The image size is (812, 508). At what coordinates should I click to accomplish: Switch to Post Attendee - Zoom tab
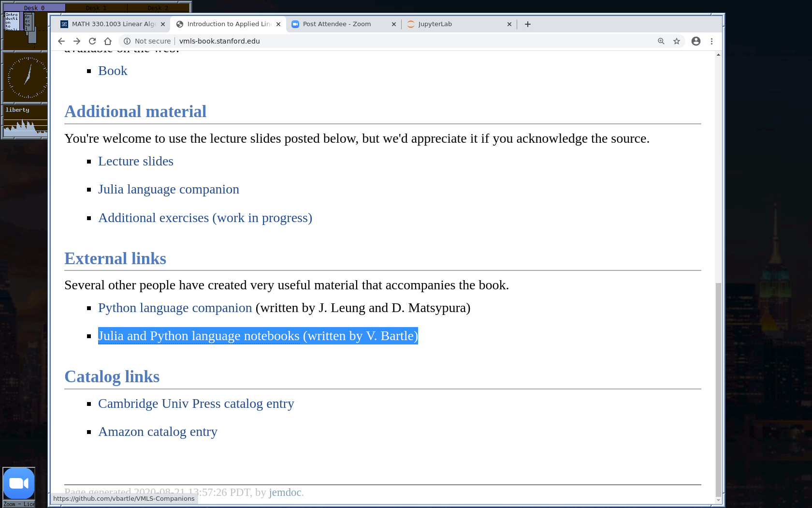click(x=338, y=24)
